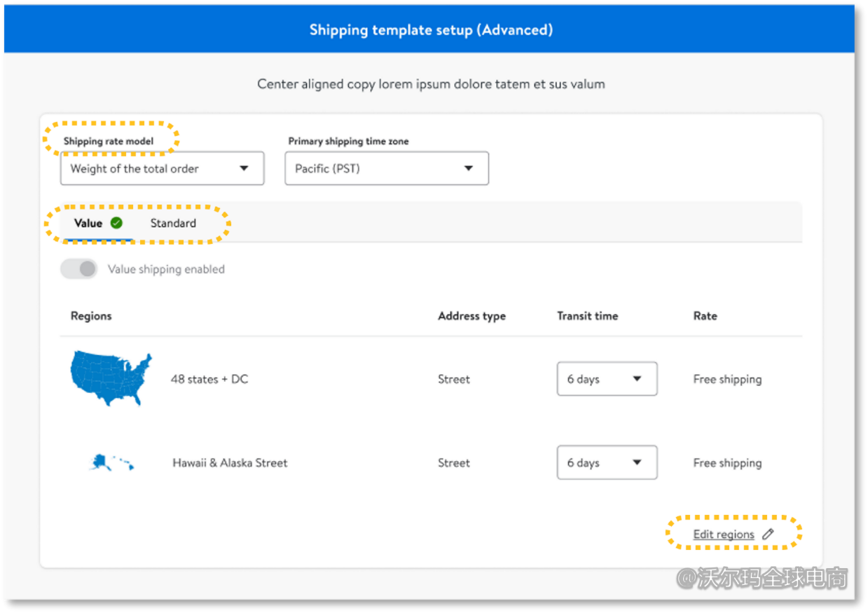The image size is (868, 613).
Task: Open the Primary shipping time zone dropdown
Action: tap(387, 169)
